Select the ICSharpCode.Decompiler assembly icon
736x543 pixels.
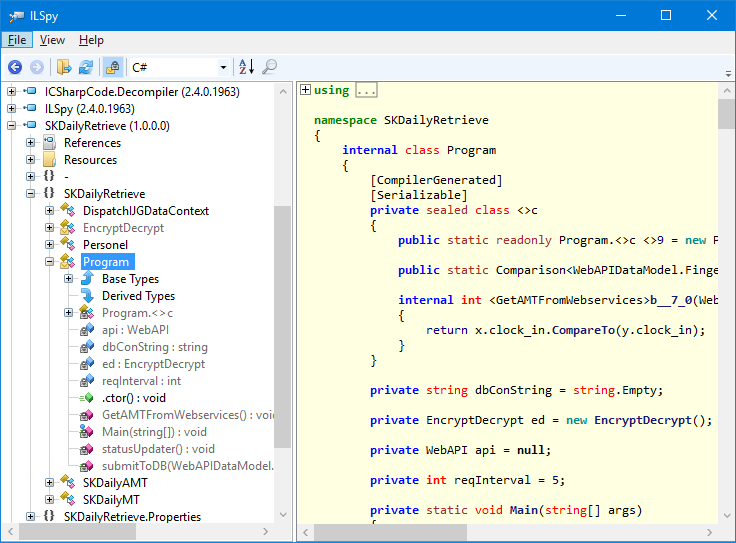click(x=30, y=91)
